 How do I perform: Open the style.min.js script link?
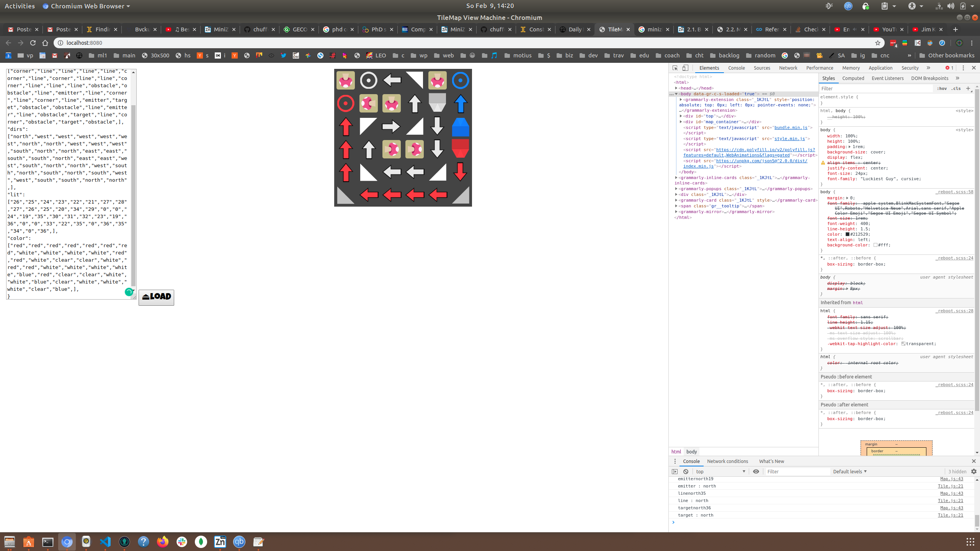coord(789,139)
